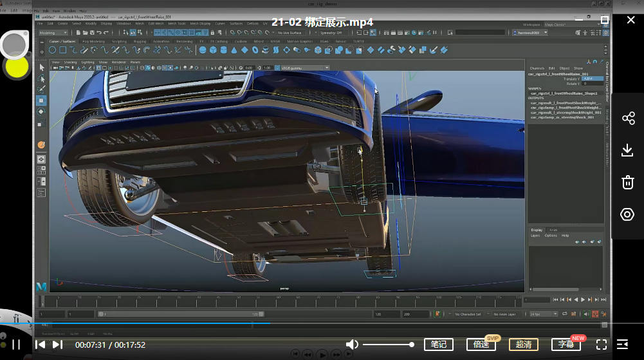This screenshot has height=360, width=644.
Task: Mute the player volume speaker icon
Action: (x=352, y=345)
